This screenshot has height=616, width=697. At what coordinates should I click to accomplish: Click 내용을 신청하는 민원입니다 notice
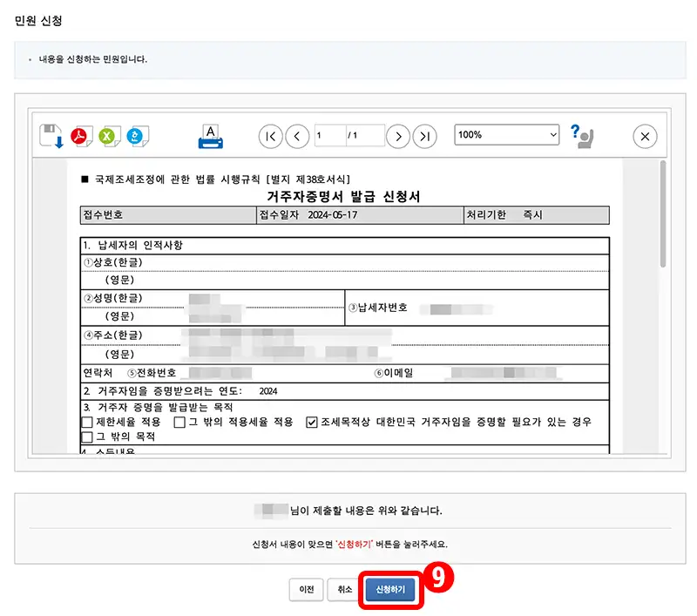(x=92, y=59)
